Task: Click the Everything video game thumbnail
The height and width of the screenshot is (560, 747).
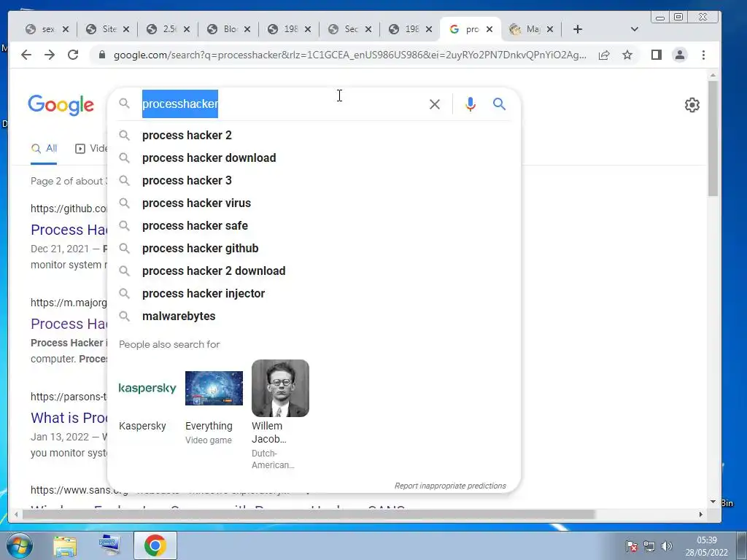Action: click(214, 388)
